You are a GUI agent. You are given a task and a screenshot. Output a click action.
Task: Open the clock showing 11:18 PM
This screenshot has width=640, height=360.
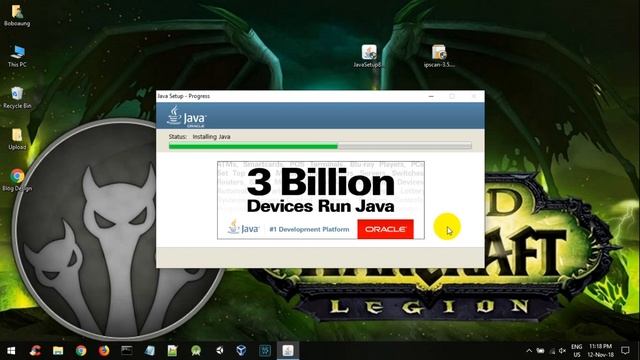pos(600,351)
